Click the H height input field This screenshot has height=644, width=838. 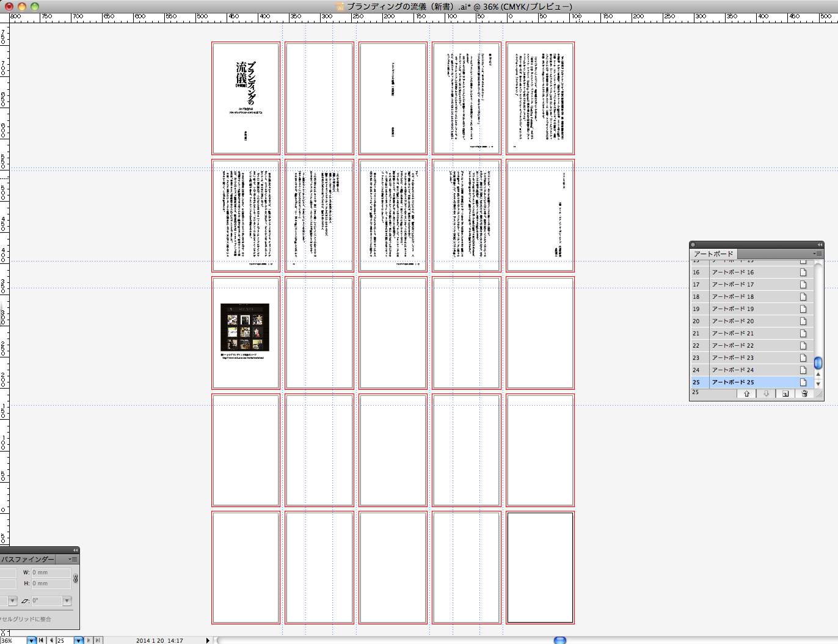(51, 584)
